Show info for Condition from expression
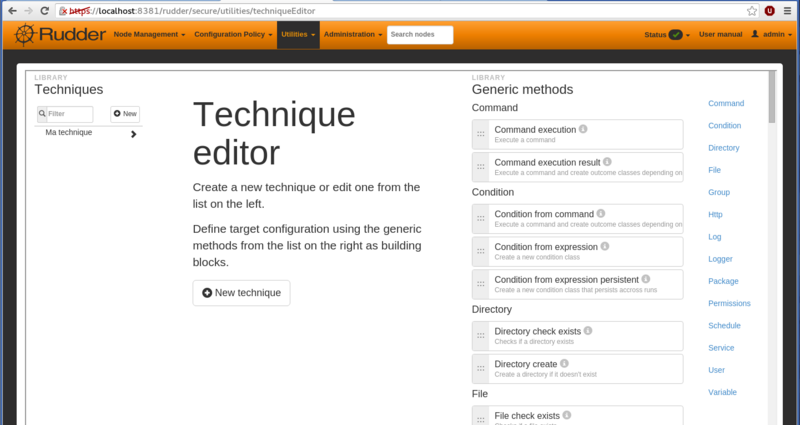 pos(605,246)
